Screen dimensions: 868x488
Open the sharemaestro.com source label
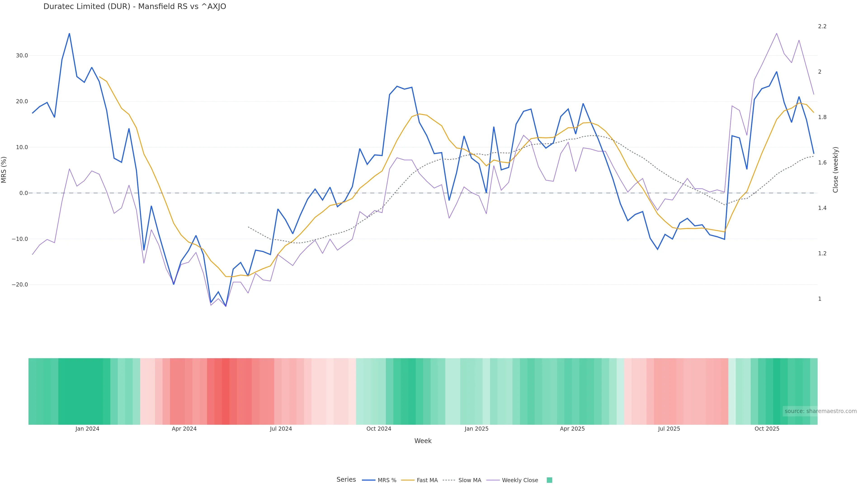[820, 411]
